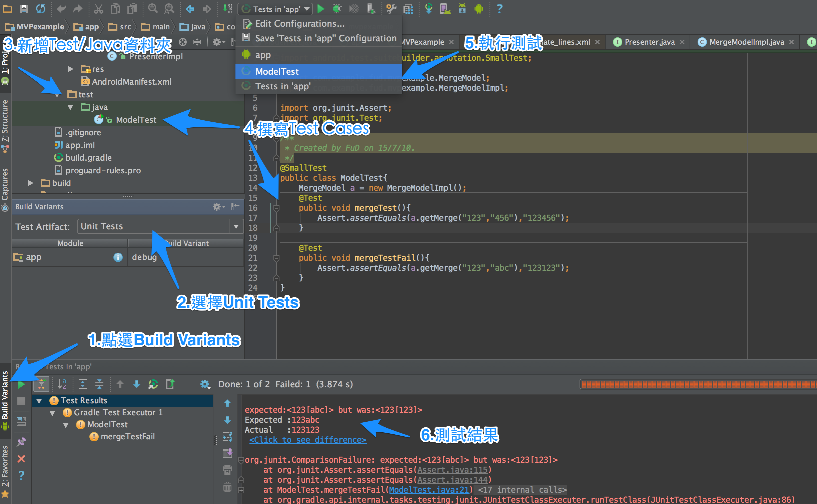Rerun tests with green play icon
Image resolution: width=817 pixels, height=504 pixels.
point(21,385)
